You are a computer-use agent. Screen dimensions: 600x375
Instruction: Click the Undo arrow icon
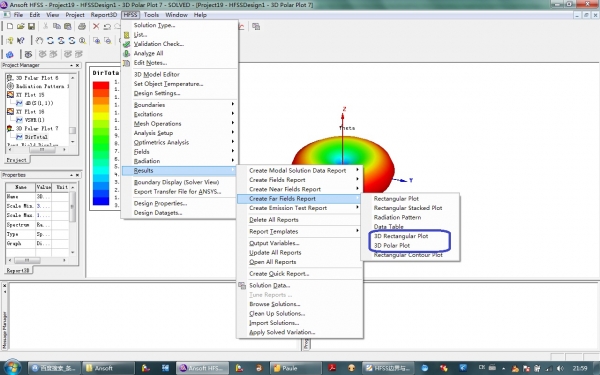coord(107,26)
